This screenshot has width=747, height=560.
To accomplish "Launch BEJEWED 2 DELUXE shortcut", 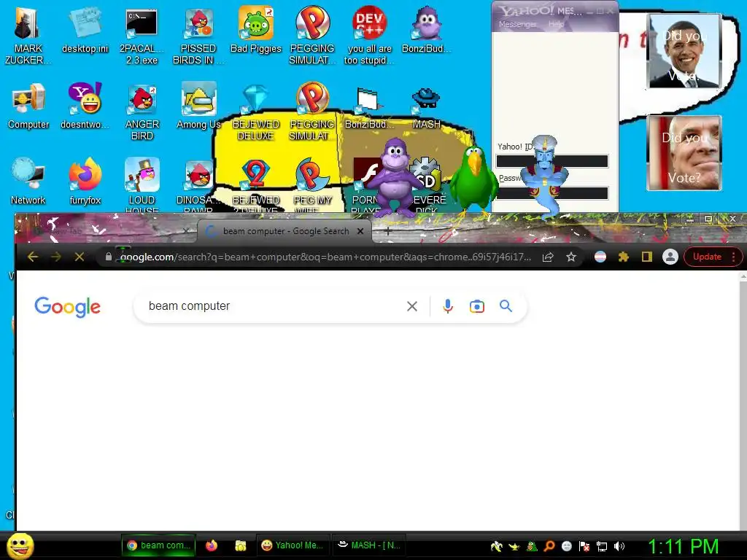I will tap(256, 184).
